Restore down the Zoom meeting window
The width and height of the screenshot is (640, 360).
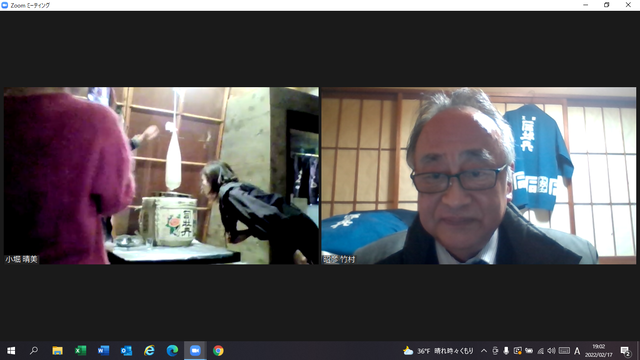click(607, 5)
